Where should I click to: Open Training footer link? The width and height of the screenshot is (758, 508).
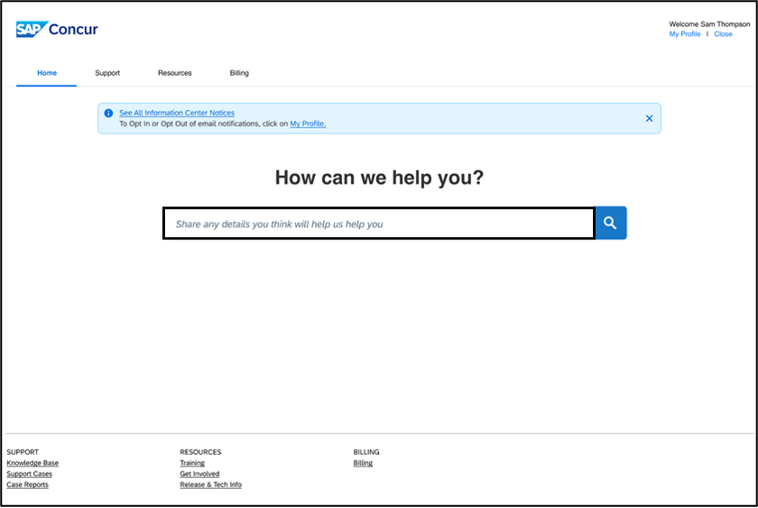coord(192,463)
